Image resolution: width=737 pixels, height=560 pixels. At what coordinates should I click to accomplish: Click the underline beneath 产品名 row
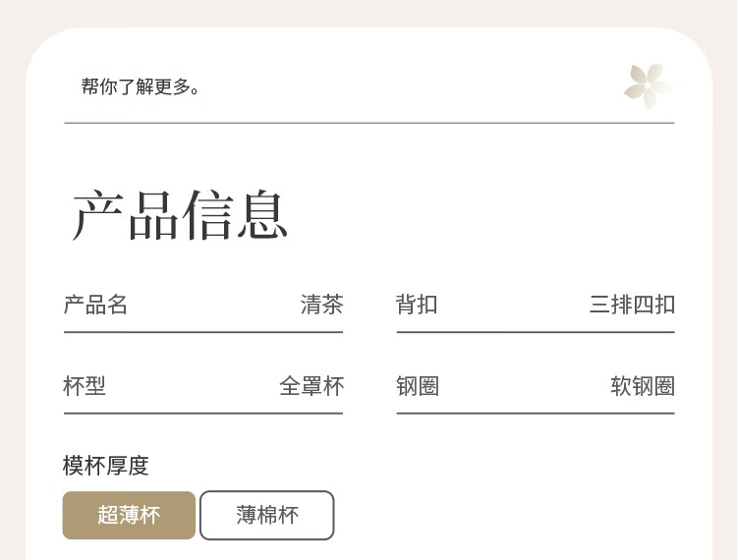(x=203, y=332)
